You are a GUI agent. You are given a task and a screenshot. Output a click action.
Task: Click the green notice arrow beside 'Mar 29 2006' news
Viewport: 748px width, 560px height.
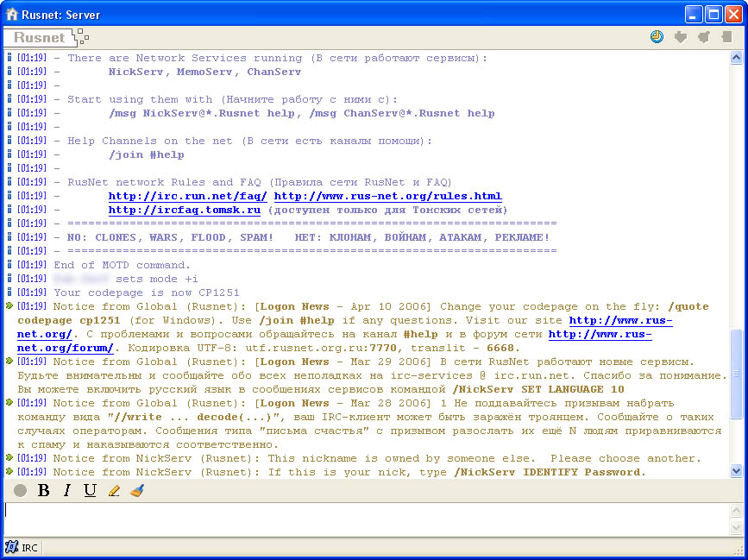(9, 362)
